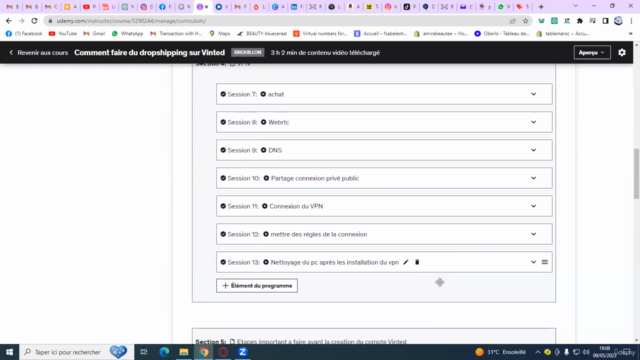Open BEAUTY-bluecereal bookmark
This screenshot has height=360, width=640.
[x=262, y=33]
